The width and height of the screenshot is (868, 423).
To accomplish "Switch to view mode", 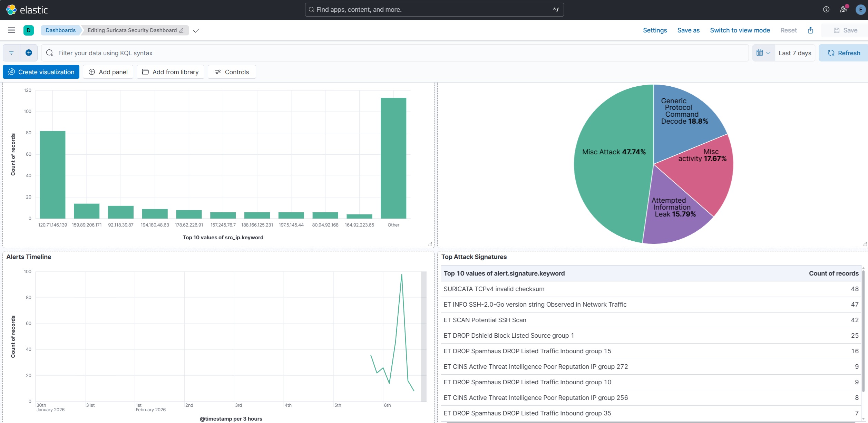I will click(x=740, y=30).
